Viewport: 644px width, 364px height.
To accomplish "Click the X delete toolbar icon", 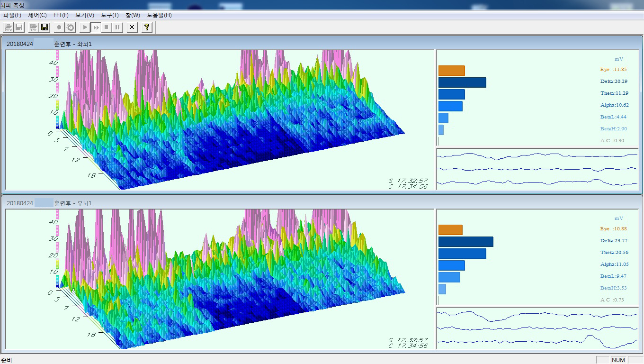I will [x=132, y=27].
